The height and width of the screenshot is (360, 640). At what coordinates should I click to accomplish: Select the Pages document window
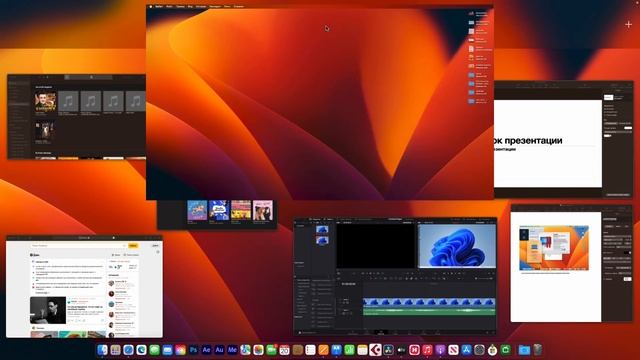[571, 263]
